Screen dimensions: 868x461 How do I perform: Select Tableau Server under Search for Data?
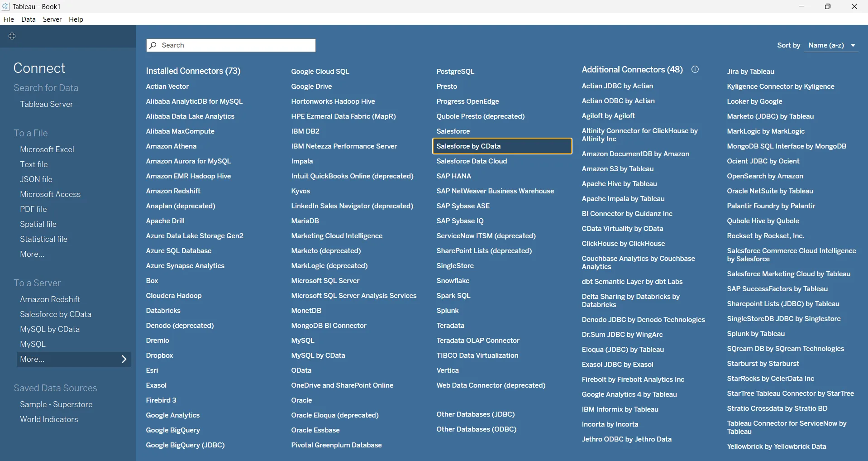point(46,104)
